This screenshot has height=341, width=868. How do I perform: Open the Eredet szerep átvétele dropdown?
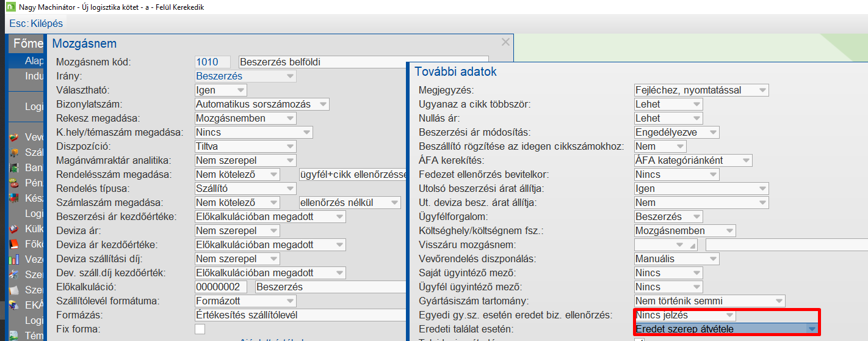[x=726, y=329]
